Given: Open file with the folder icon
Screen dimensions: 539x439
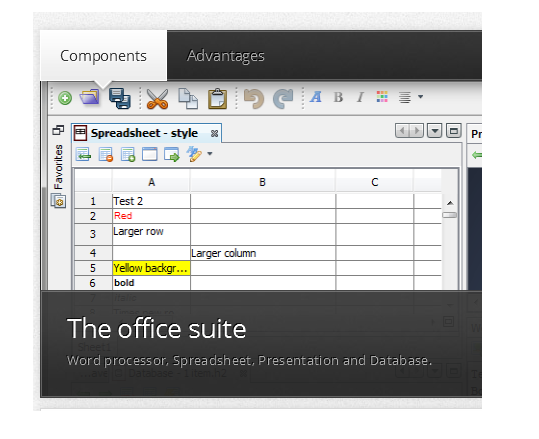Looking at the screenshot, I should click(89, 97).
